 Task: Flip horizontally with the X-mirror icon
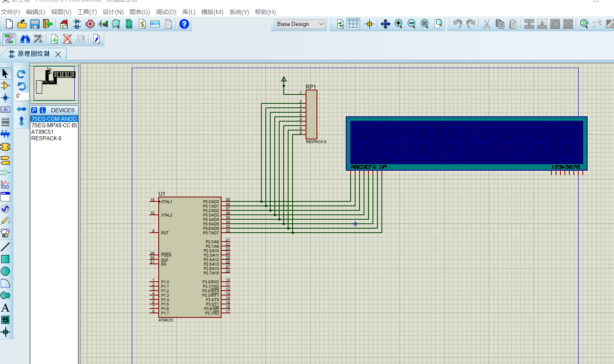(x=22, y=109)
